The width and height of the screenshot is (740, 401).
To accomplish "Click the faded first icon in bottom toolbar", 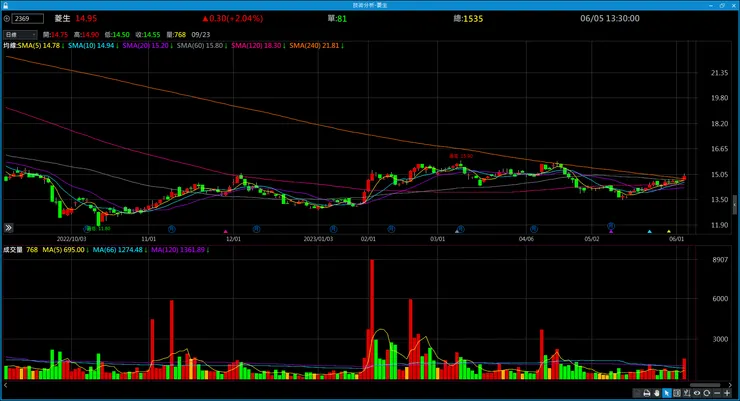I will point(637,393).
